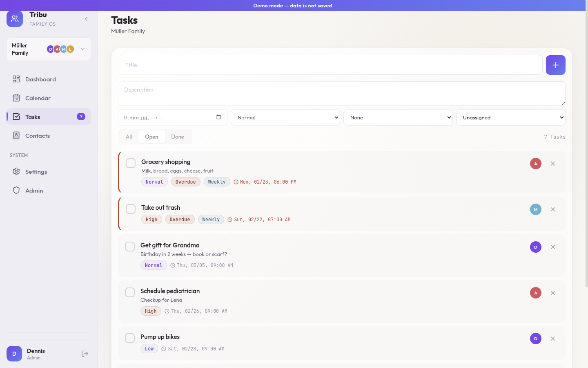Click the 7 Tasks count label
The image size is (588, 368).
[x=555, y=137]
